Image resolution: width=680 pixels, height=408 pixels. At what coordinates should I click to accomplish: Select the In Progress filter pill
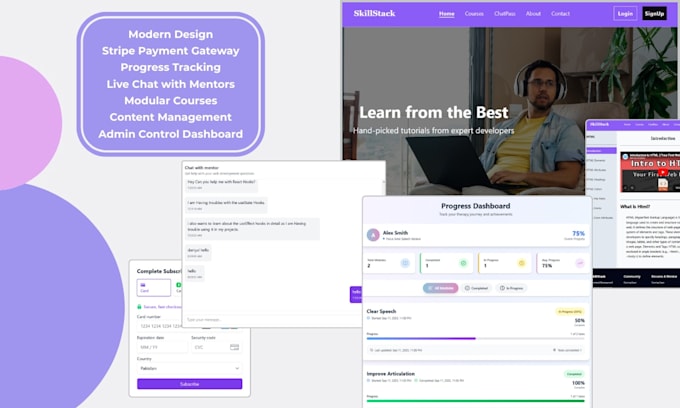point(511,288)
